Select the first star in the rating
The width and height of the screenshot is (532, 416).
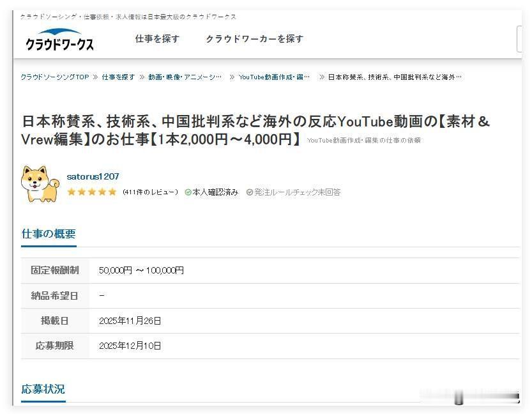click(72, 191)
